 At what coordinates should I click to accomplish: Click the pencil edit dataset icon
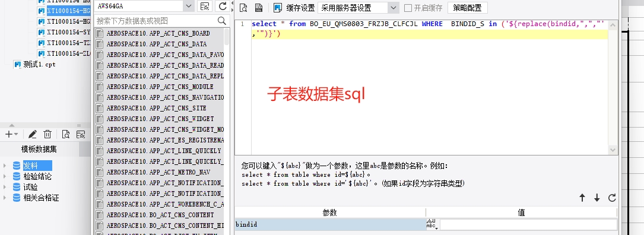tap(33, 134)
